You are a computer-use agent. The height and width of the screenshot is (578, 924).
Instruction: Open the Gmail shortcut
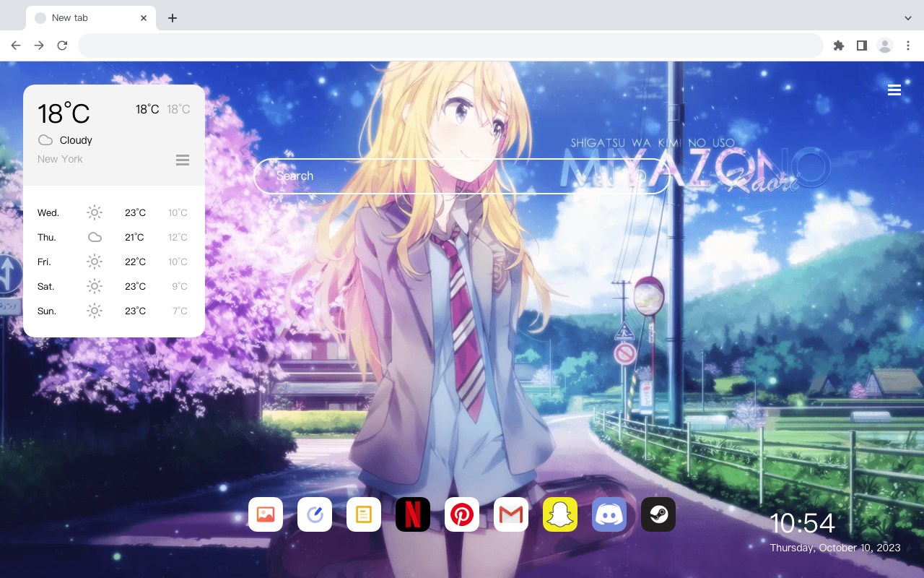(x=511, y=514)
